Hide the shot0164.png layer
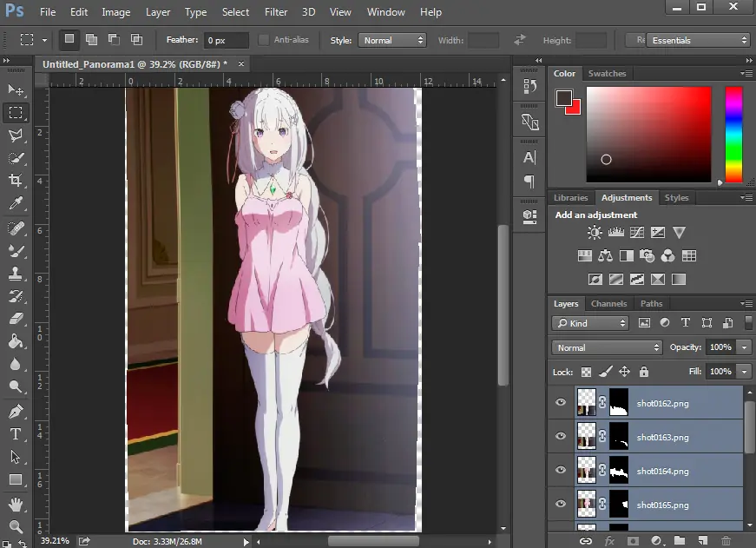This screenshot has height=548, width=756. click(x=561, y=470)
